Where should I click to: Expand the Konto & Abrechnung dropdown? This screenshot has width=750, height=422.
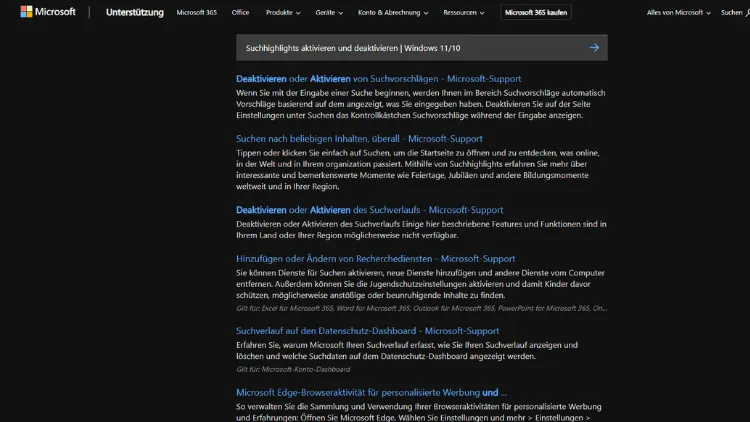[x=393, y=12]
